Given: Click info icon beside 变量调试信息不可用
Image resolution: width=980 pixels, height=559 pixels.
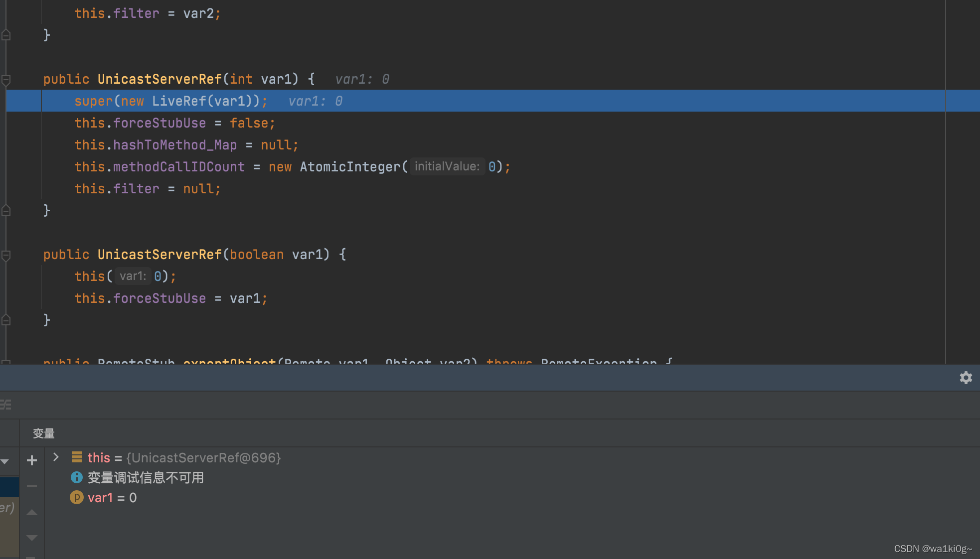Looking at the screenshot, I should pos(77,477).
